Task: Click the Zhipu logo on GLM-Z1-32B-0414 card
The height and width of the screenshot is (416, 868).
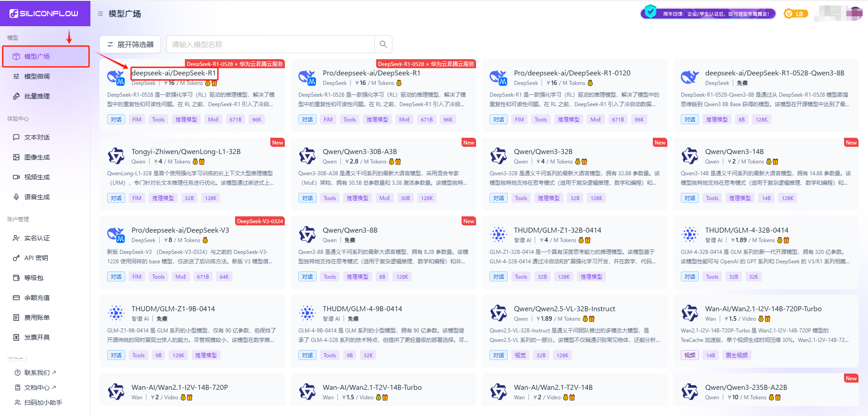Action: click(499, 234)
